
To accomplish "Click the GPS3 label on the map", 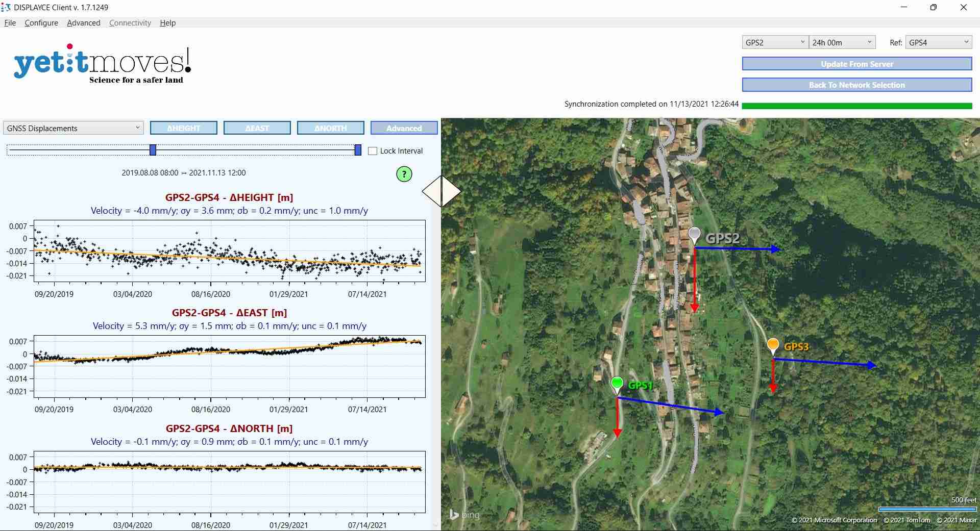I will click(796, 347).
